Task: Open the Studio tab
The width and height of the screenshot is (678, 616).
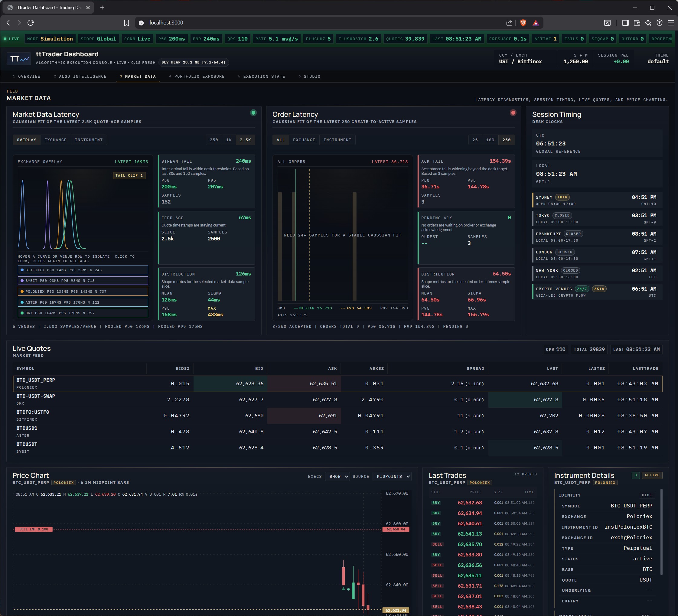Action: click(309, 76)
